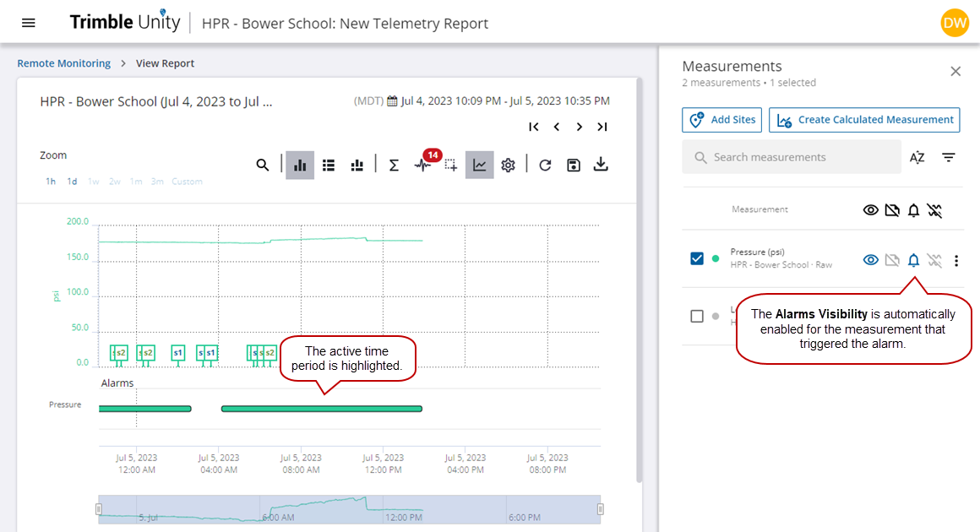Focus the Search measurements field
The height and width of the screenshot is (532, 980).
click(792, 157)
